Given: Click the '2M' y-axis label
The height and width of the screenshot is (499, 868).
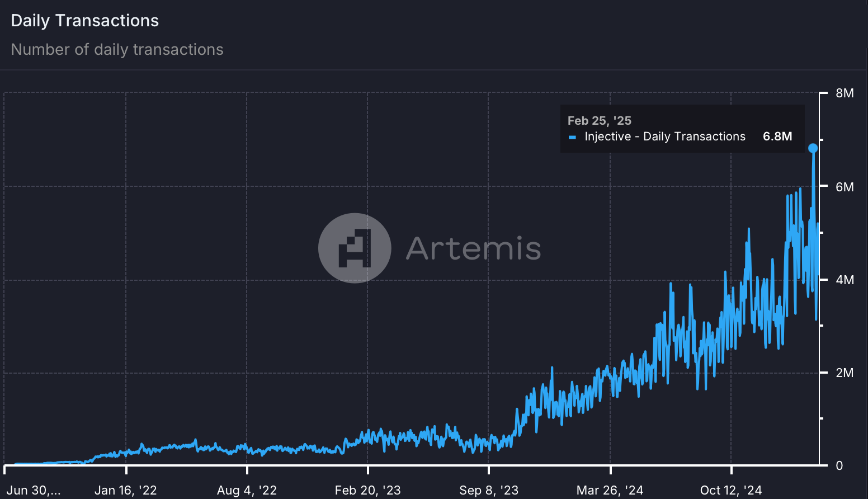Looking at the screenshot, I should pyautogui.click(x=845, y=373).
